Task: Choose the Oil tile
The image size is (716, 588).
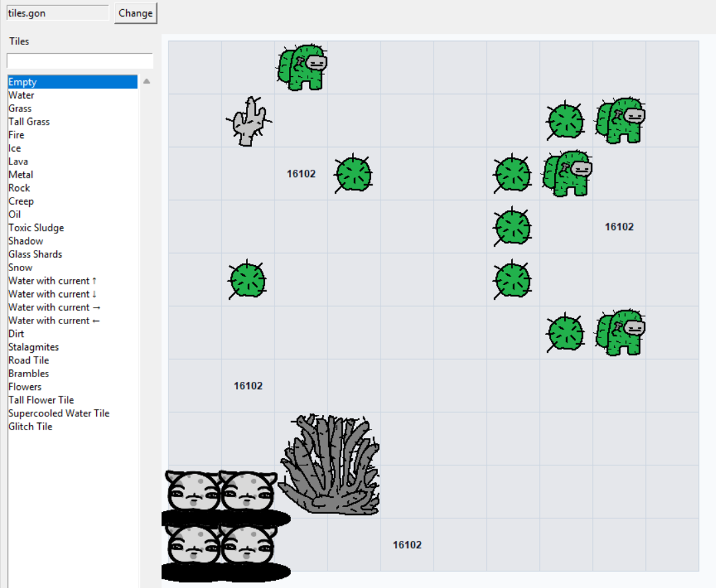Action: point(72,214)
